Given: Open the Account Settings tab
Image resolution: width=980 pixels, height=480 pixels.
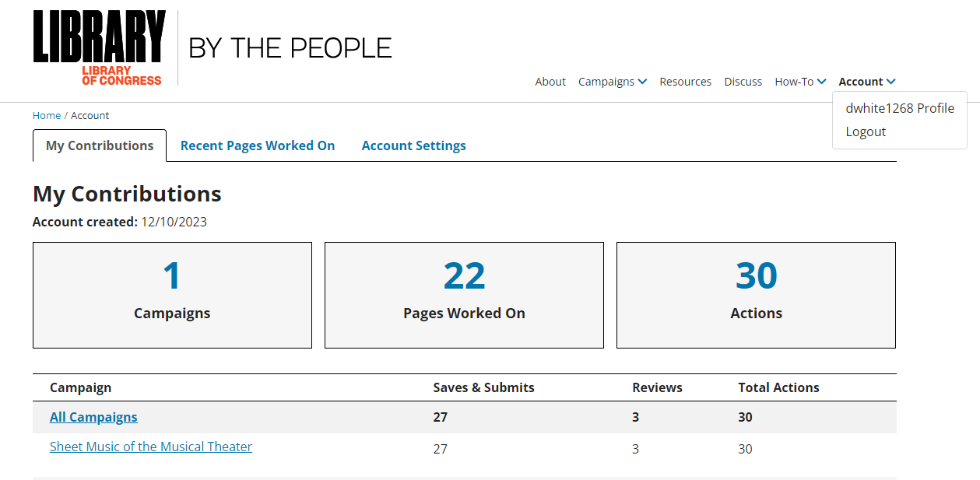Looking at the screenshot, I should pyautogui.click(x=414, y=145).
